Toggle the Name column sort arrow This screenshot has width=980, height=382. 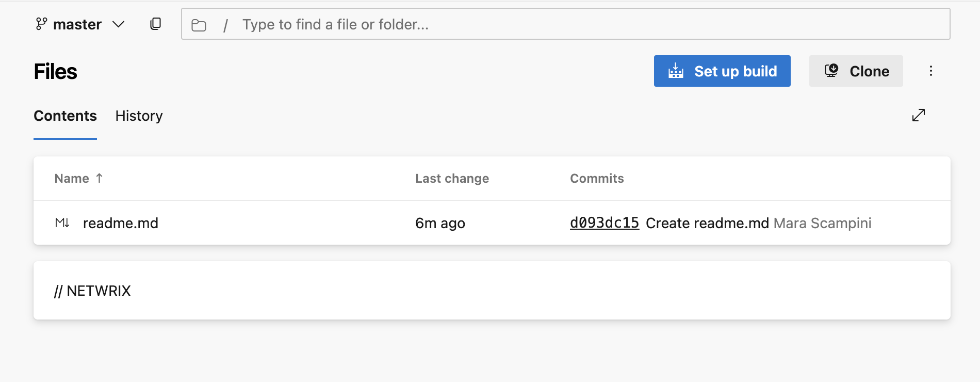pos(99,178)
